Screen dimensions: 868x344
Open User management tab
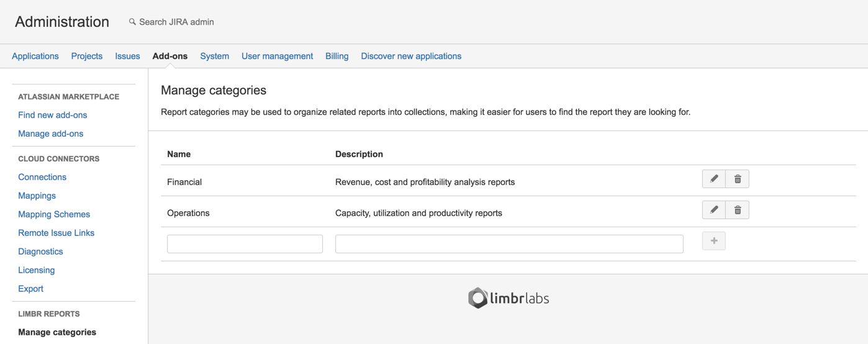click(x=277, y=56)
